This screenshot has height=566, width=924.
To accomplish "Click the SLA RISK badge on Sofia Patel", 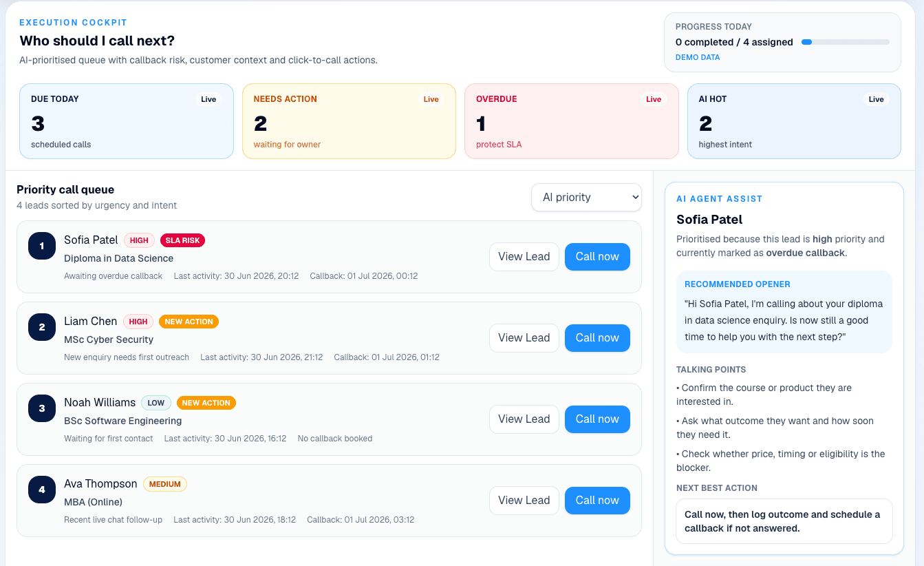I will click(x=182, y=240).
